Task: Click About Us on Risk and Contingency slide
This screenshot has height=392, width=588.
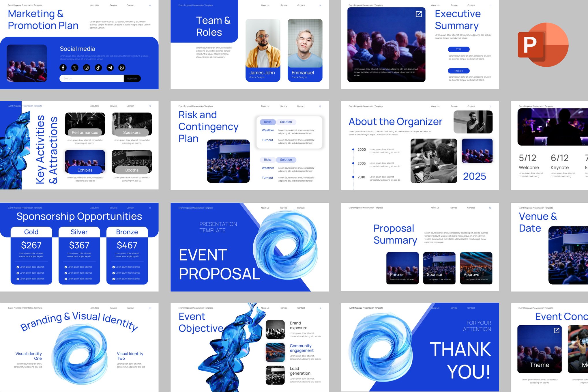Action: (x=265, y=106)
